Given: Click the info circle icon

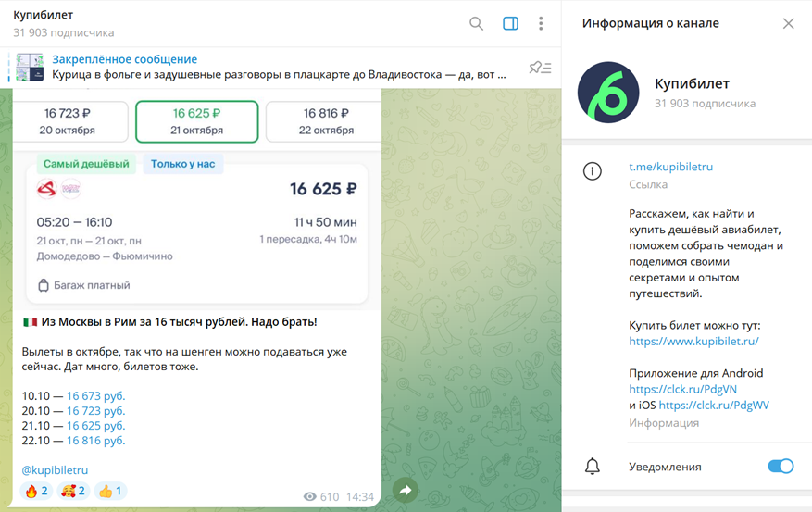Looking at the screenshot, I should [593, 171].
